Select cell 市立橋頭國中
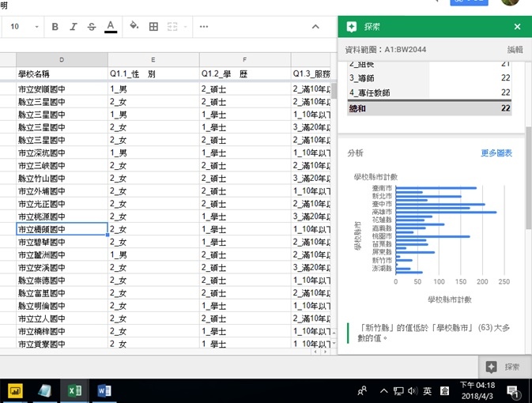Image resolution: width=532 pixels, height=403 pixels. 62,229
